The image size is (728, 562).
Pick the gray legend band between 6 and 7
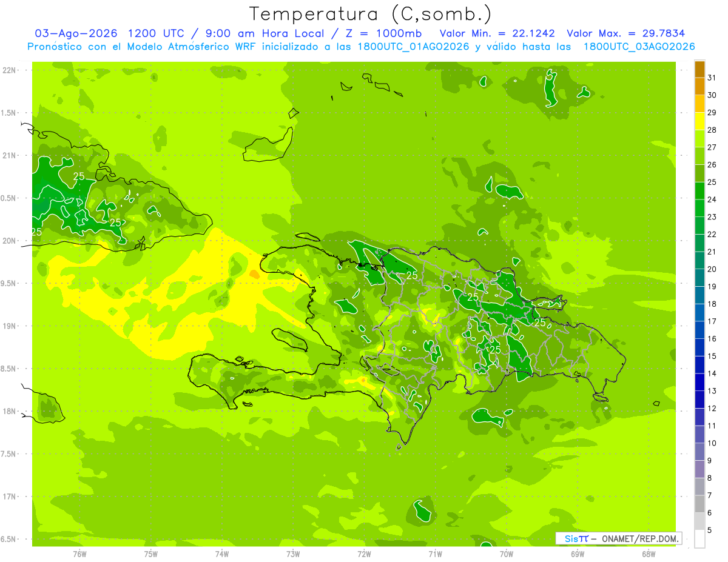[x=699, y=504]
